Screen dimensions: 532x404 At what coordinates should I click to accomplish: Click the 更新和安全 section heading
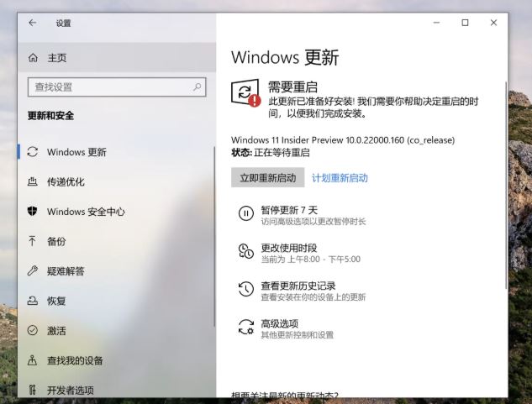click(51, 116)
